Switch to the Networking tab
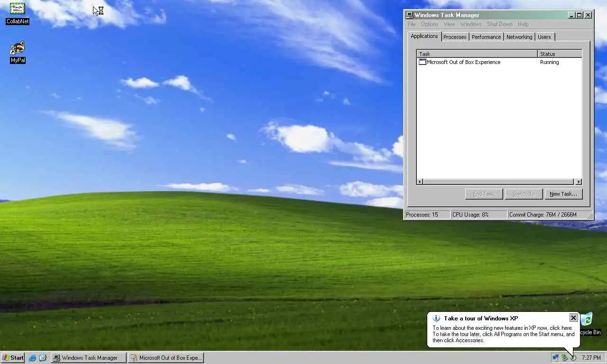The width and height of the screenshot is (607, 364). coord(519,37)
